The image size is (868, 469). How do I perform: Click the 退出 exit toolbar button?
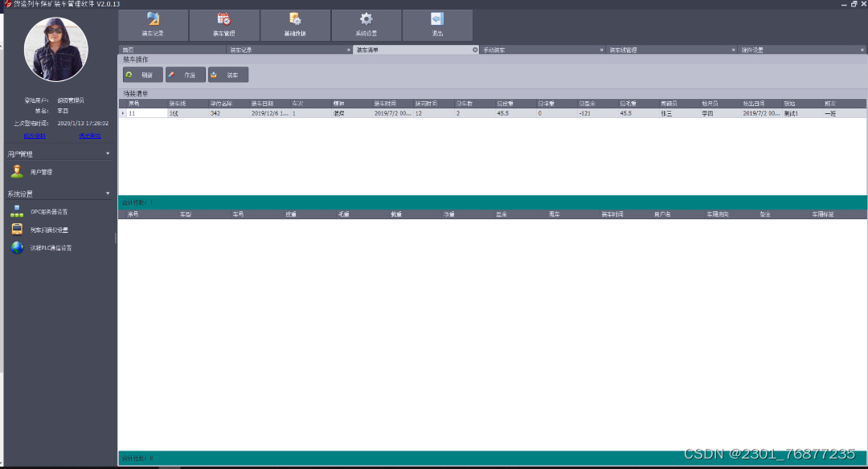(437, 25)
